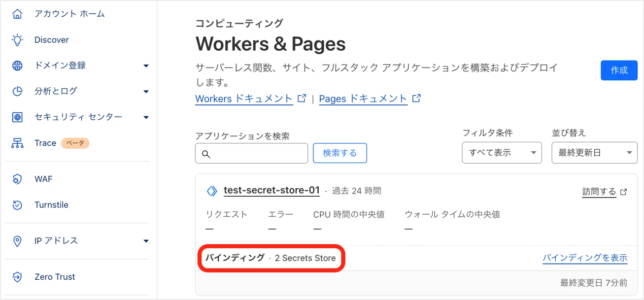Click the コンピューティング breadcrumb text
The width and height of the screenshot is (644, 300).
tap(239, 23)
